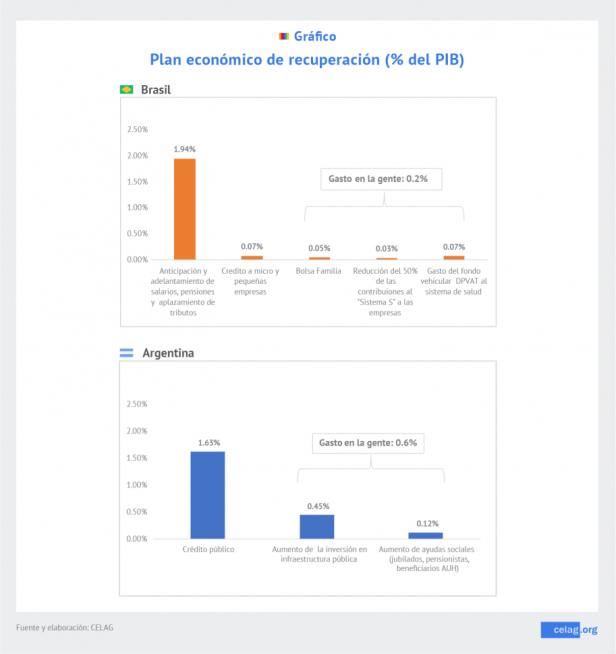The height and width of the screenshot is (654, 616).
Task: Click the 1.94% orange bar in Brasil chart
Action: (x=185, y=209)
